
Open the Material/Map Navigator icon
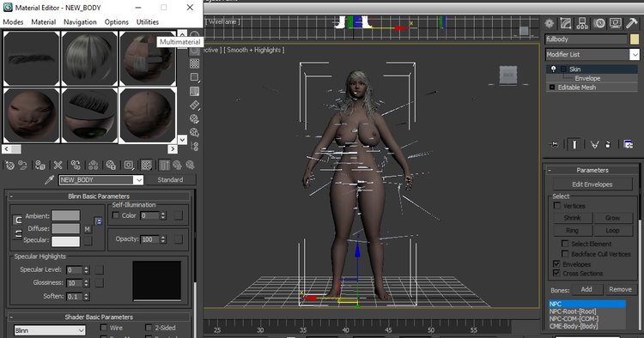195,147
